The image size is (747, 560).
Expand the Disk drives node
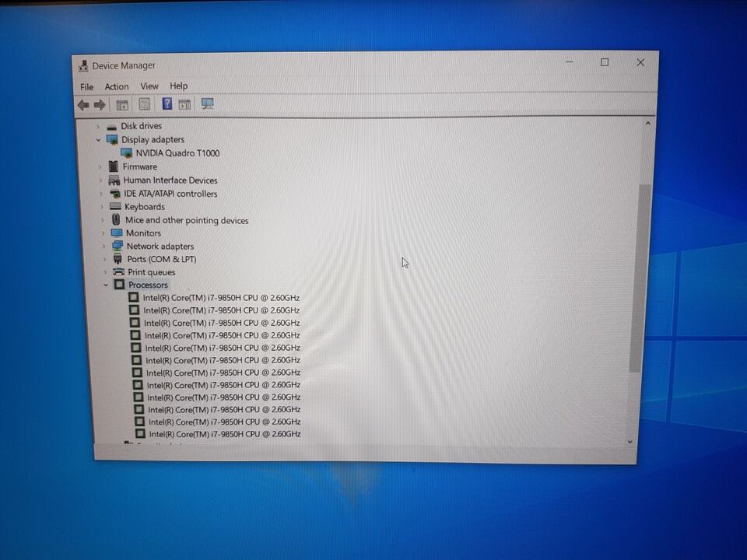[98, 126]
